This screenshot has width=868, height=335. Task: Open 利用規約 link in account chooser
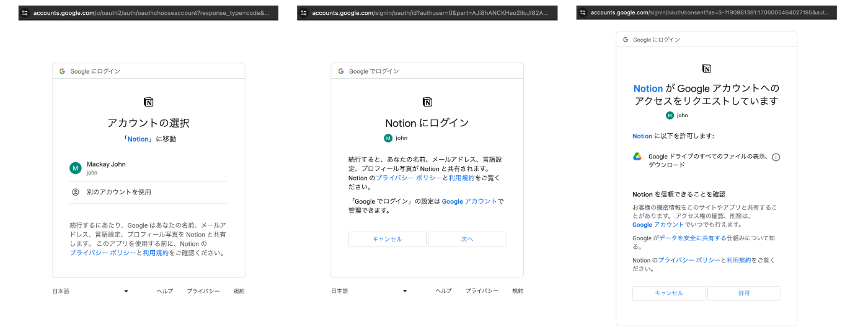[156, 253]
